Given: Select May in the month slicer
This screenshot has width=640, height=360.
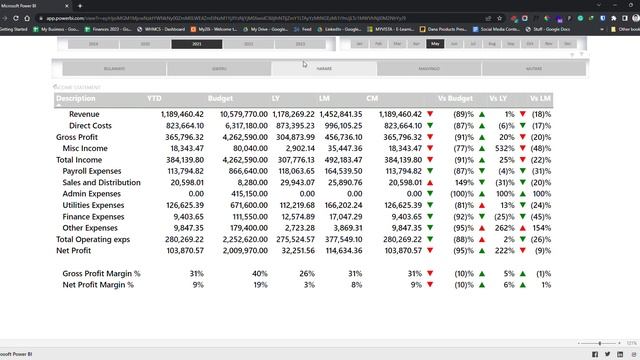Looking at the screenshot, I should 435,44.
